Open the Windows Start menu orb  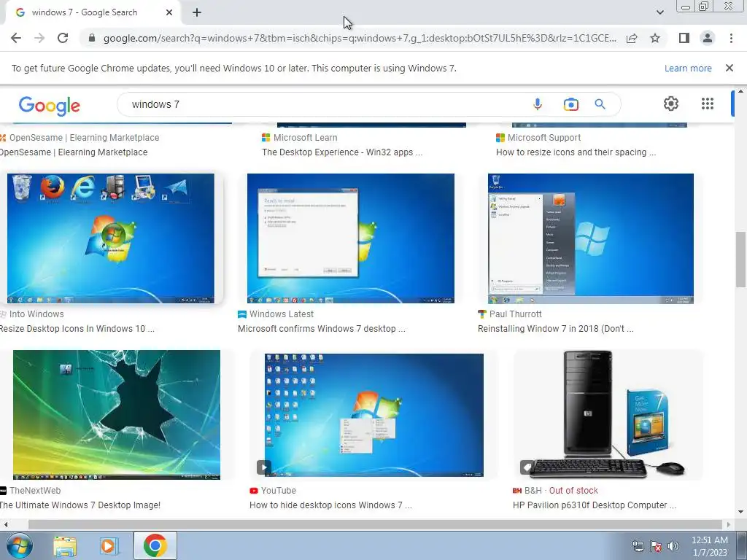(19, 545)
